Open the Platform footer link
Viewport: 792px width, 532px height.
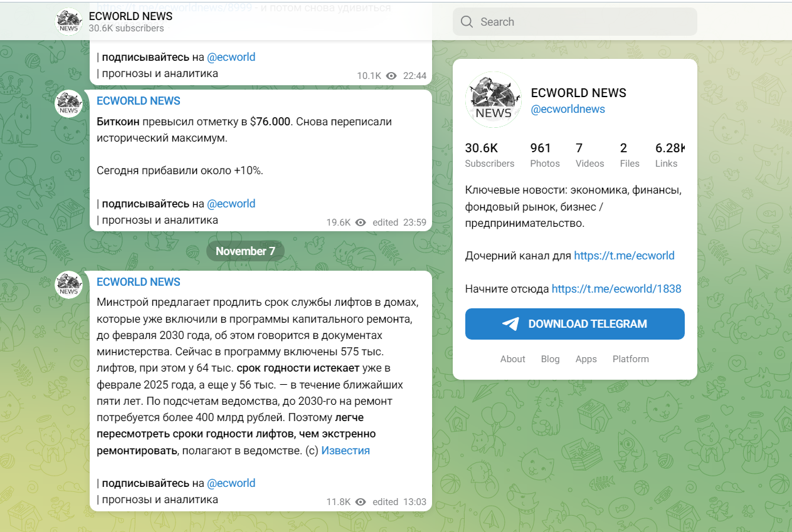(x=631, y=359)
